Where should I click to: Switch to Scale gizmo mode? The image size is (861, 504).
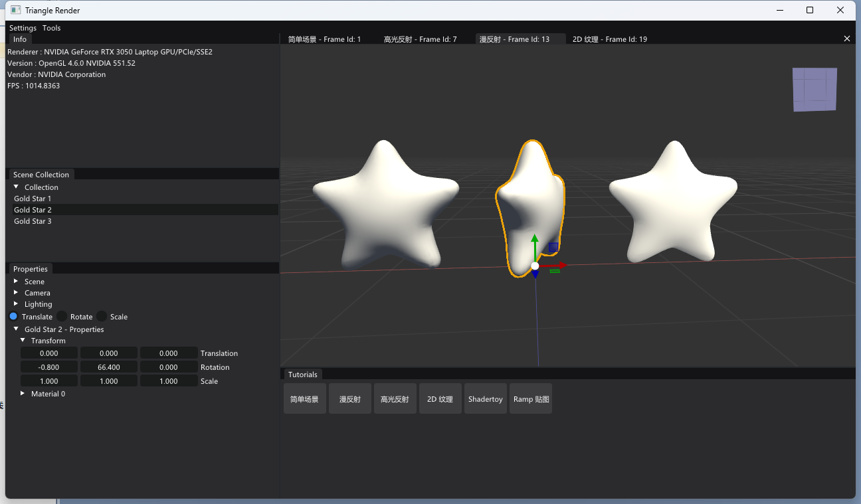[x=102, y=317]
